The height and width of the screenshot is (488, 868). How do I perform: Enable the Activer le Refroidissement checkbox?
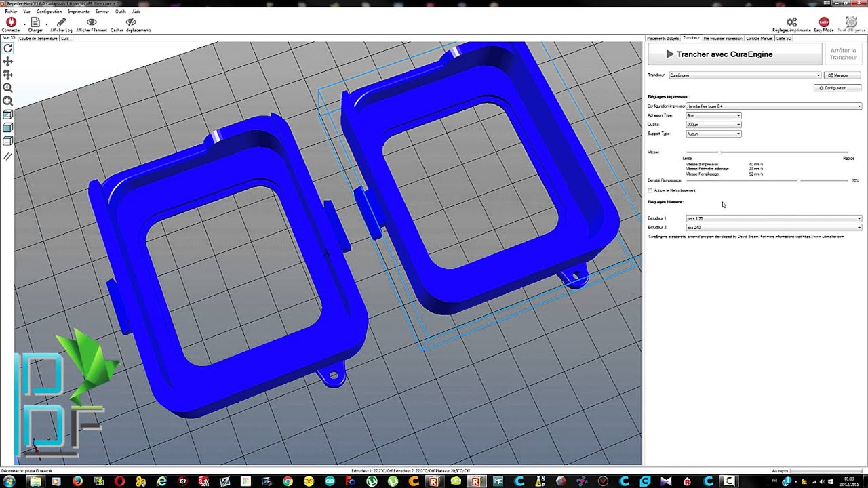651,191
